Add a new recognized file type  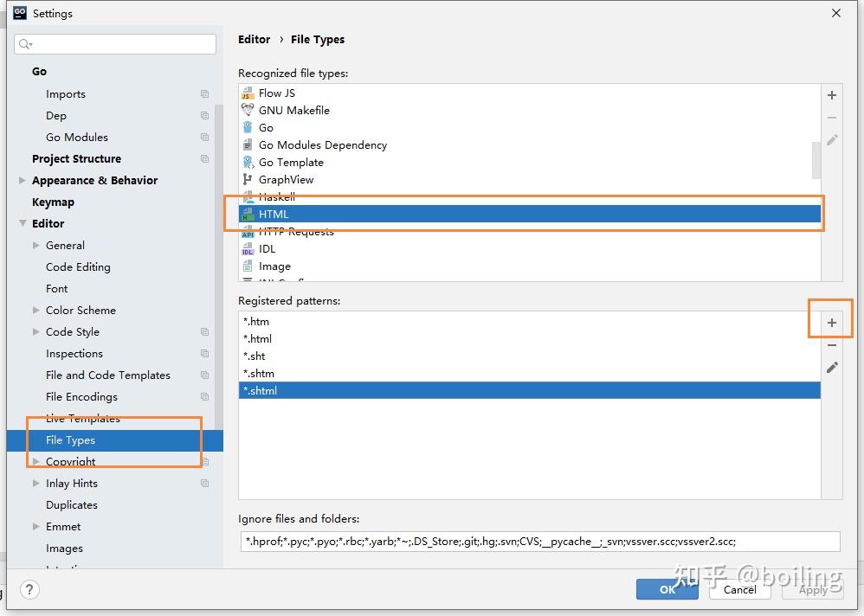(831, 95)
